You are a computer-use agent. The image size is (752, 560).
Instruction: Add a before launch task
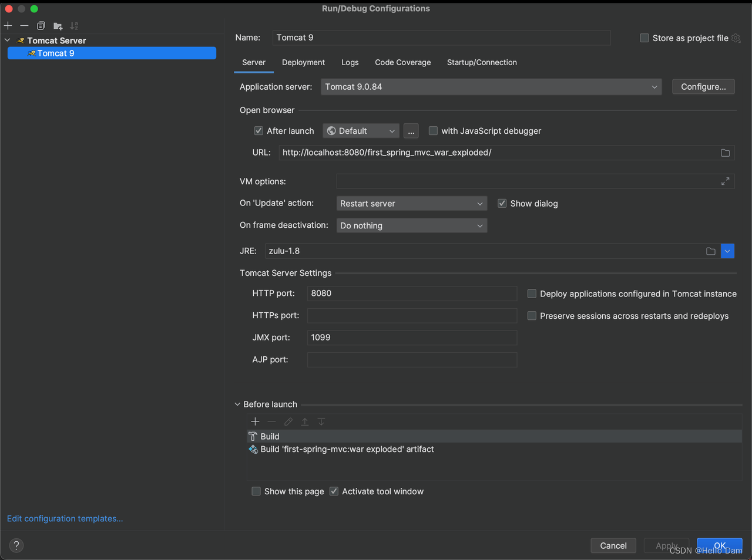255,421
